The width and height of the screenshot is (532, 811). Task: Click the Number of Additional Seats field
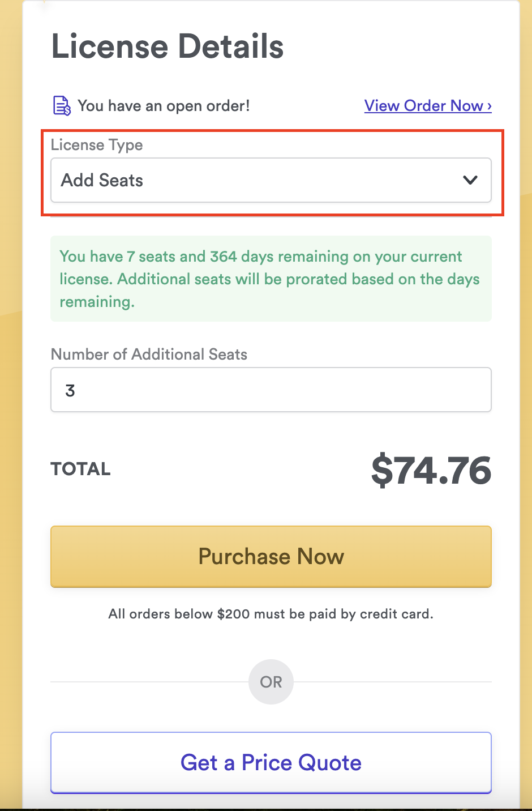coord(271,390)
